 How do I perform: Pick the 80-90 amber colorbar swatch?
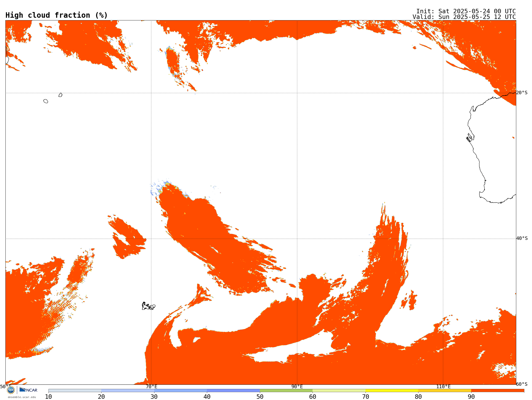[445, 391]
